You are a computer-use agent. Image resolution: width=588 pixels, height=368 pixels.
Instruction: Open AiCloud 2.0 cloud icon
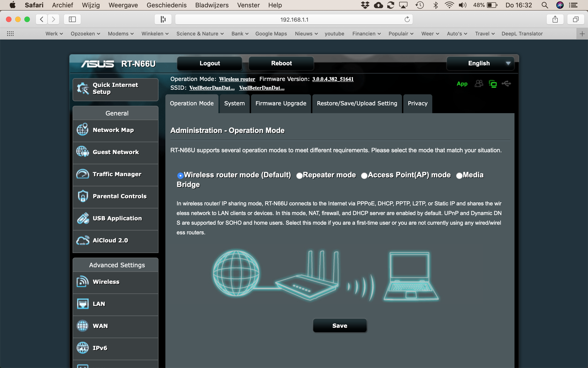(83, 240)
